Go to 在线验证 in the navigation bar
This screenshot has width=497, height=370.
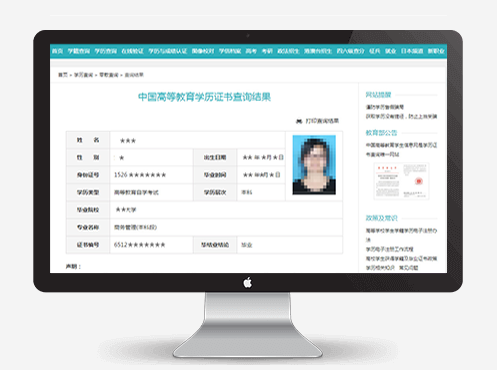click(132, 51)
